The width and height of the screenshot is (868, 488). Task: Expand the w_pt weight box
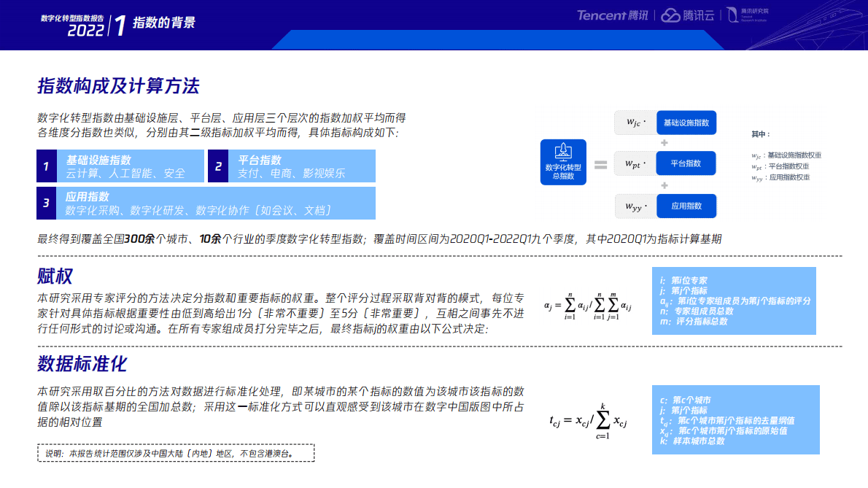pos(634,163)
